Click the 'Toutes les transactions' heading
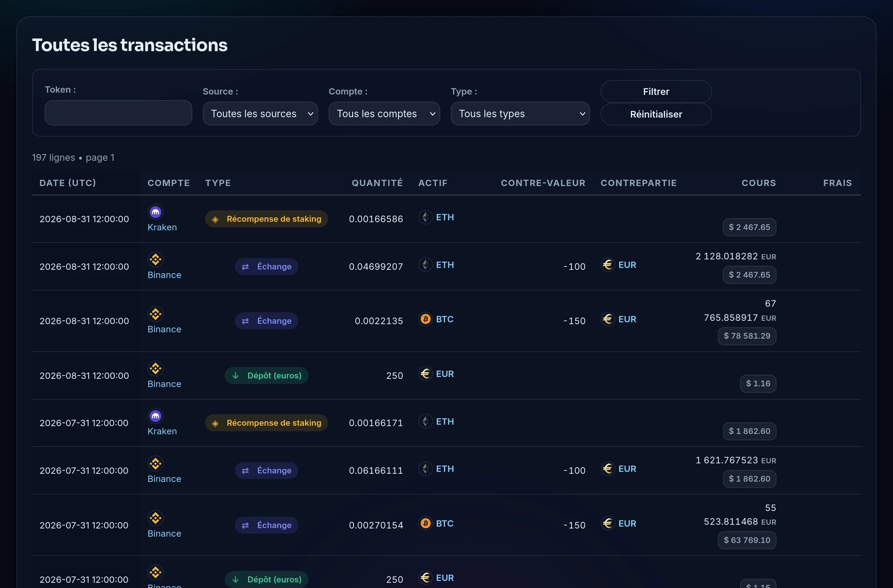 130,45
